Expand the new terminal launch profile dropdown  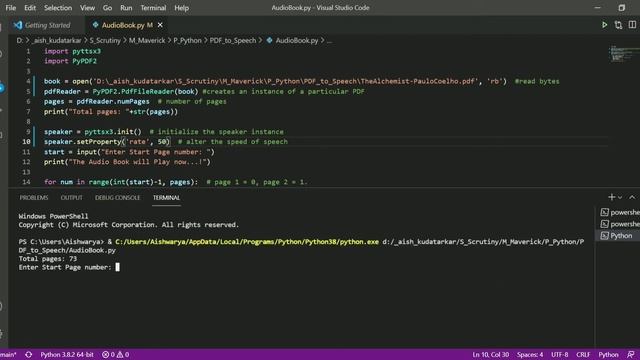coord(620,197)
